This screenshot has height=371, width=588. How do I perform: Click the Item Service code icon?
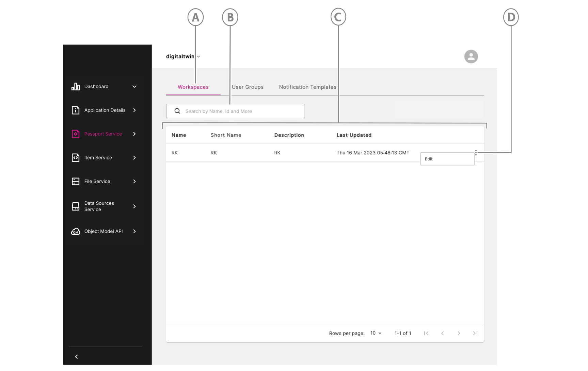(76, 158)
